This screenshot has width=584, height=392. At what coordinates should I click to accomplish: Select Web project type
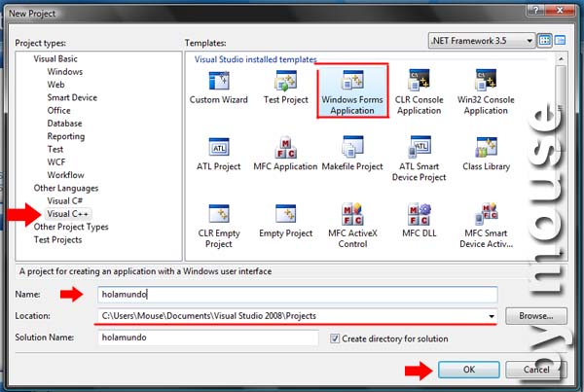(x=55, y=85)
